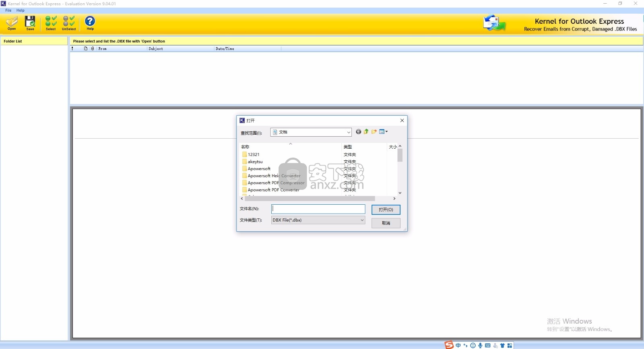Expand the 文件类型 DBX File dropdown
This screenshot has width=644, height=349.
362,220
